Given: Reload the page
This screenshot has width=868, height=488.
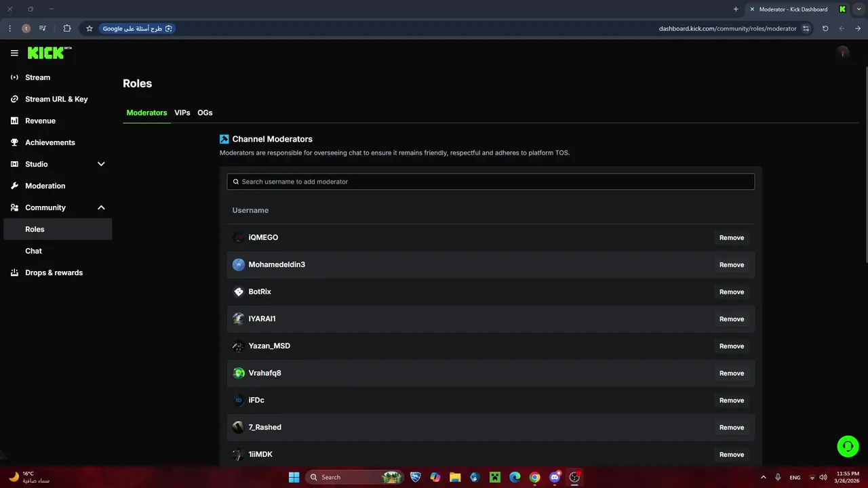Looking at the screenshot, I should point(825,28).
